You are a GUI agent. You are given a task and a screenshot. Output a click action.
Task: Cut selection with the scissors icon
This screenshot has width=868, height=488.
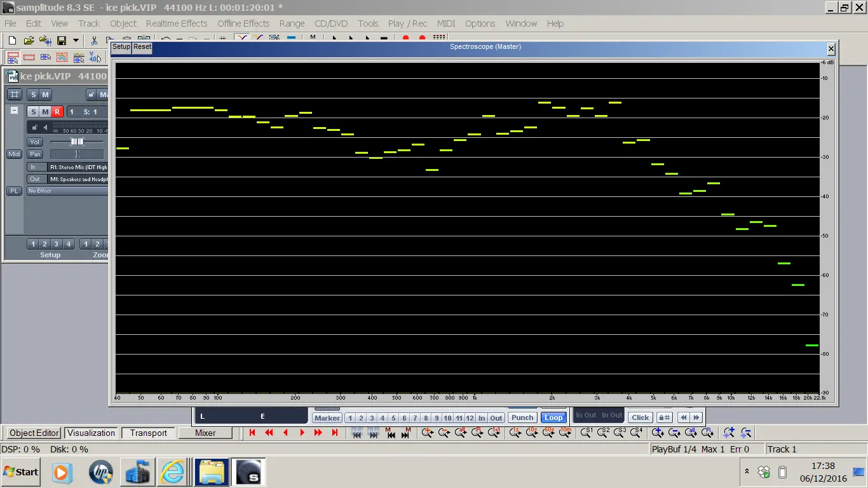click(94, 40)
